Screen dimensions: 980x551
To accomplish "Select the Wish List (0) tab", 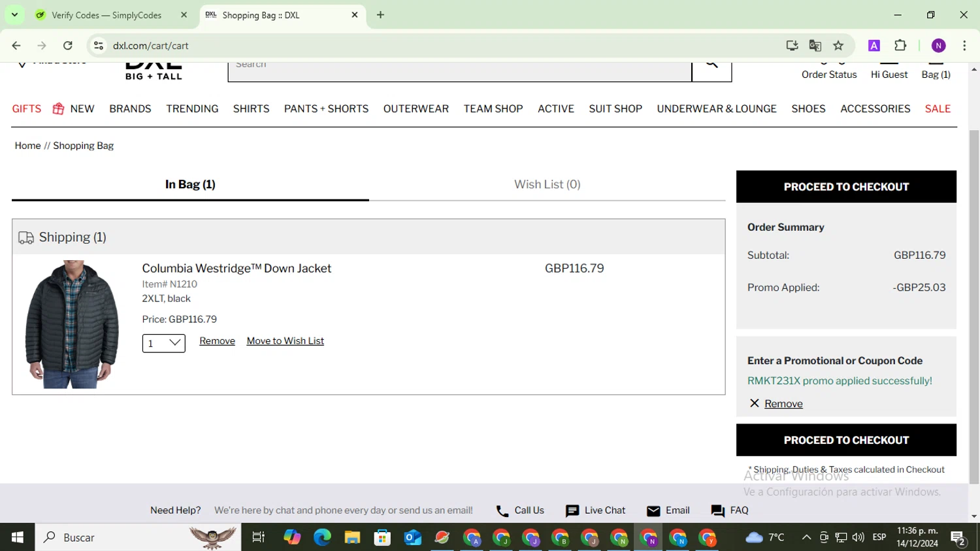I will 547,184.
